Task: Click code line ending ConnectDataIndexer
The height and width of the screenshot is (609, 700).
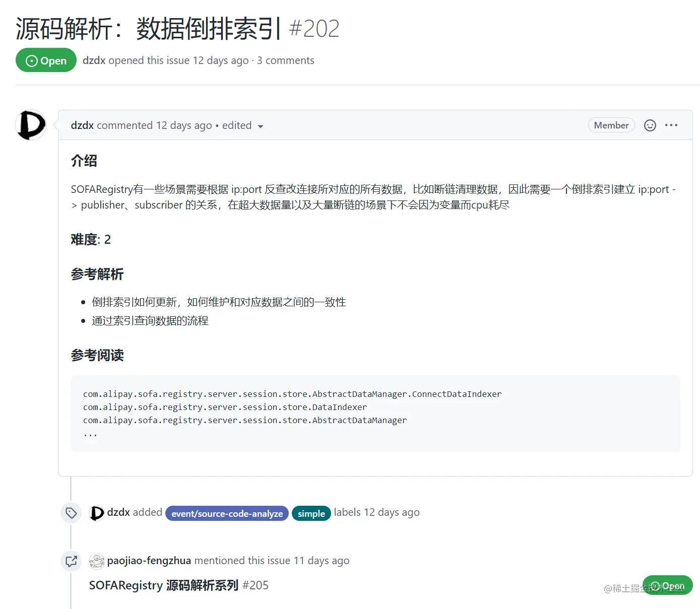Action: point(292,394)
